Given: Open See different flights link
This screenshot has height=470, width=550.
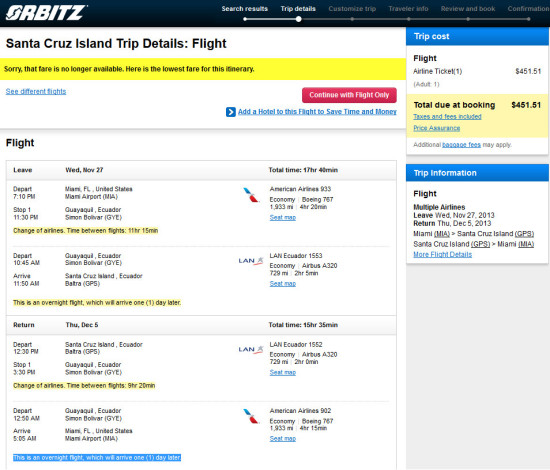Looking at the screenshot, I should point(36,92).
